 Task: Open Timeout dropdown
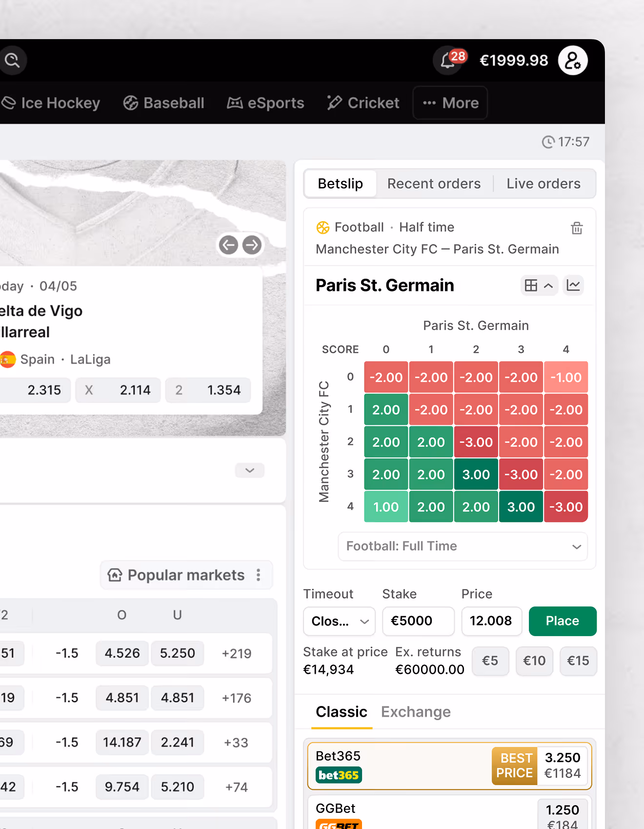[339, 621]
